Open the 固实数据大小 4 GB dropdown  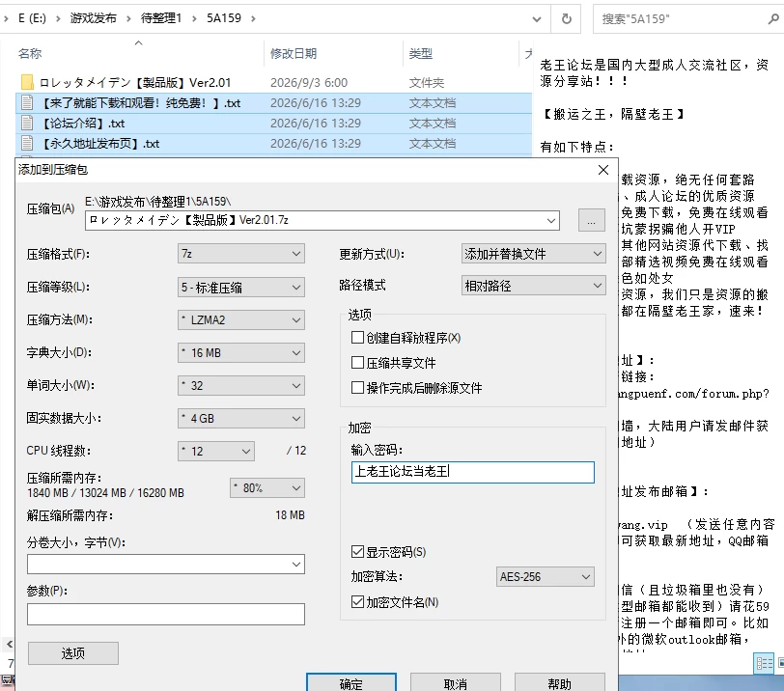(x=241, y=418)
